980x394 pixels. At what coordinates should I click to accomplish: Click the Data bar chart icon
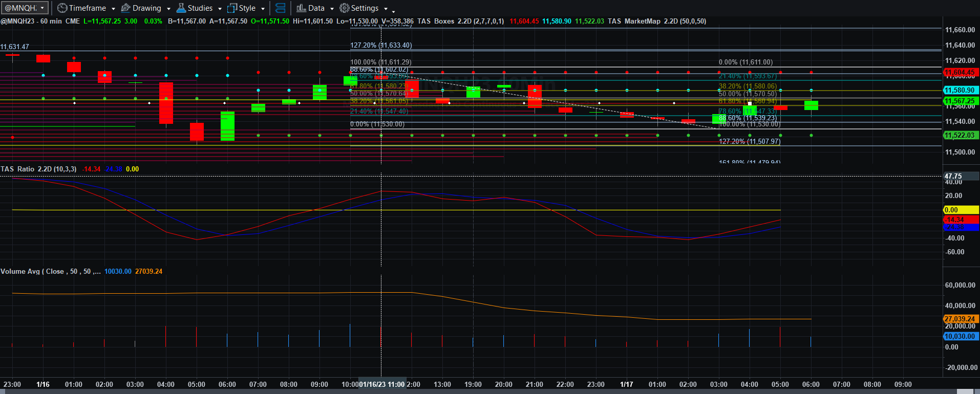coord(301,8)
